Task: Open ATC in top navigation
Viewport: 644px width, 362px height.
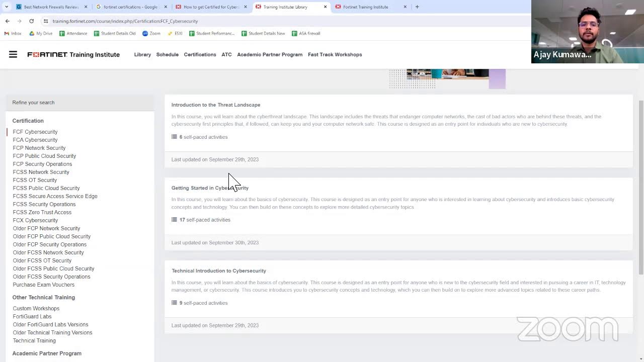Action: point(226,54)
